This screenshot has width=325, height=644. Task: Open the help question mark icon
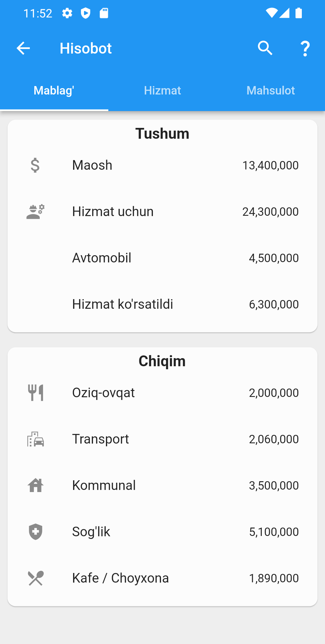[305, 48]
